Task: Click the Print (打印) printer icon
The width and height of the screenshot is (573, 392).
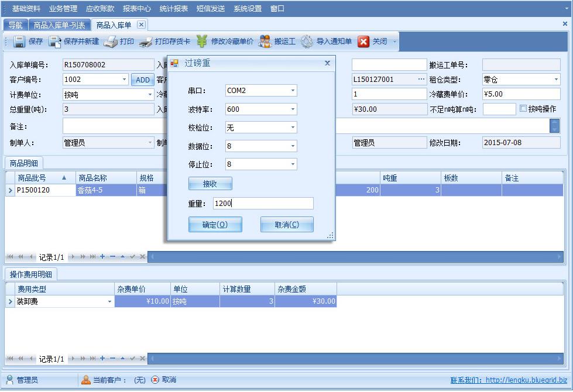Action: click(x=111, y=42)
